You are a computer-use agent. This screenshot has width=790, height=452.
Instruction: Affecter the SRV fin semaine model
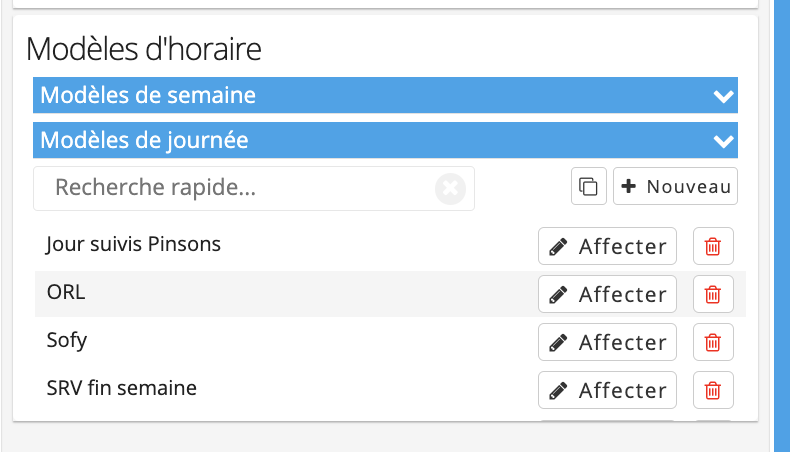point(607,390)
